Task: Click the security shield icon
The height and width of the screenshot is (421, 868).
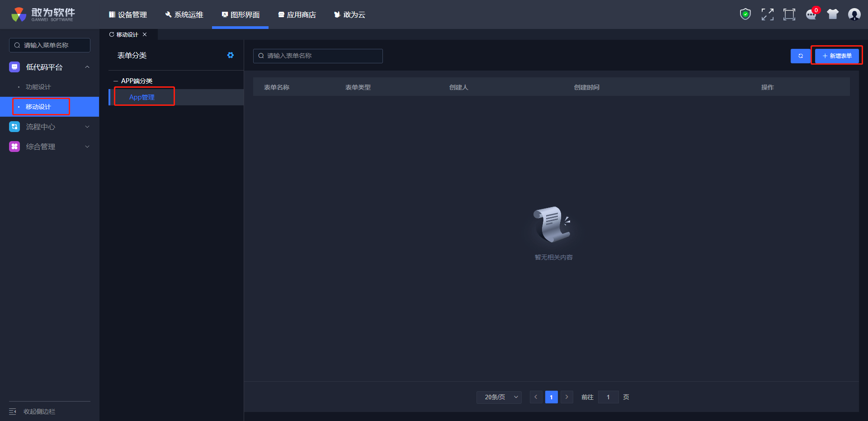Action: point(745,14)
